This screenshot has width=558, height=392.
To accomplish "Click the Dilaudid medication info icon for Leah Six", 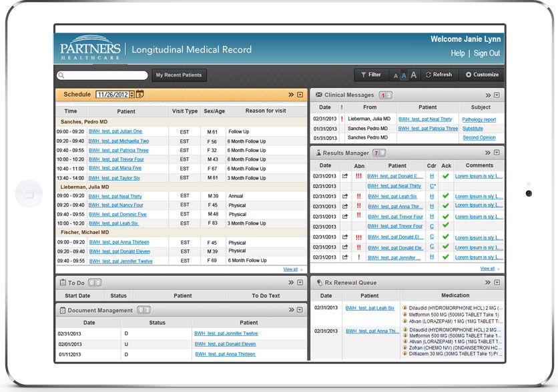I will click(x=404, y=309).
